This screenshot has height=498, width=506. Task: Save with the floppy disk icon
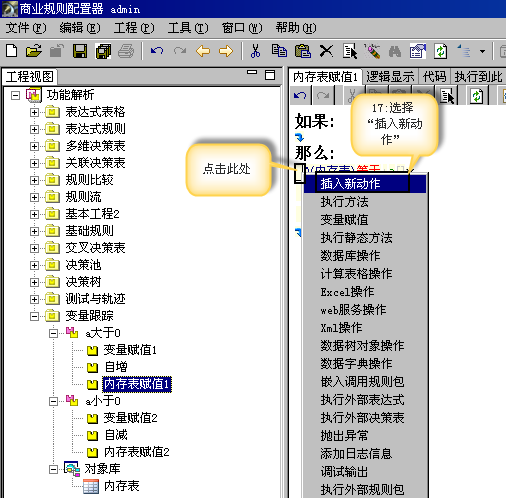pos(80,51)
